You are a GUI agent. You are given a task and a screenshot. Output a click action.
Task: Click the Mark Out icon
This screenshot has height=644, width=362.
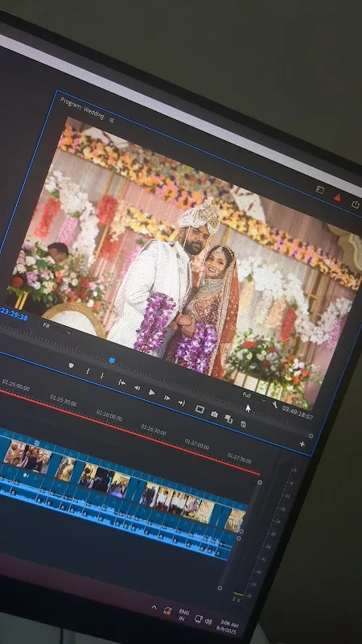tap(102, 375)
